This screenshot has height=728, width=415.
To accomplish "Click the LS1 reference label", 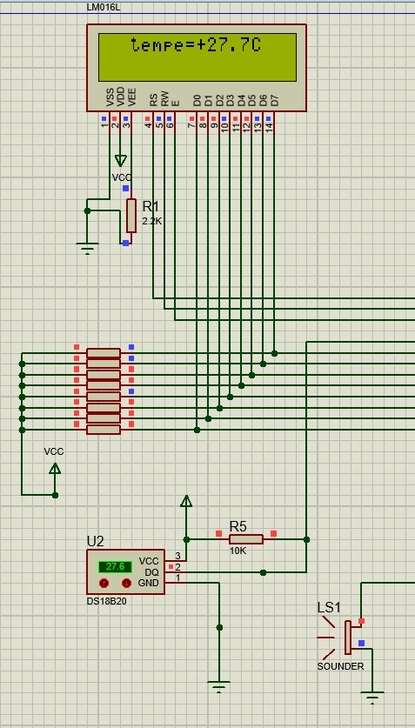I will (329, 607).
